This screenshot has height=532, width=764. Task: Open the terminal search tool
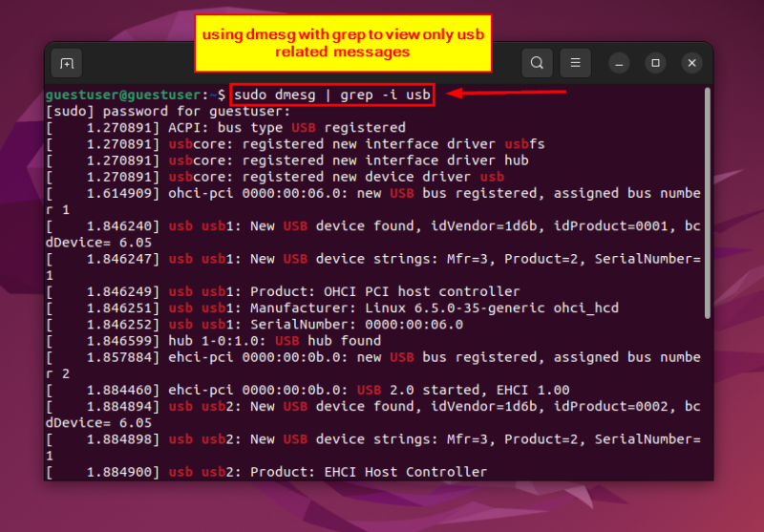(537, 63)
